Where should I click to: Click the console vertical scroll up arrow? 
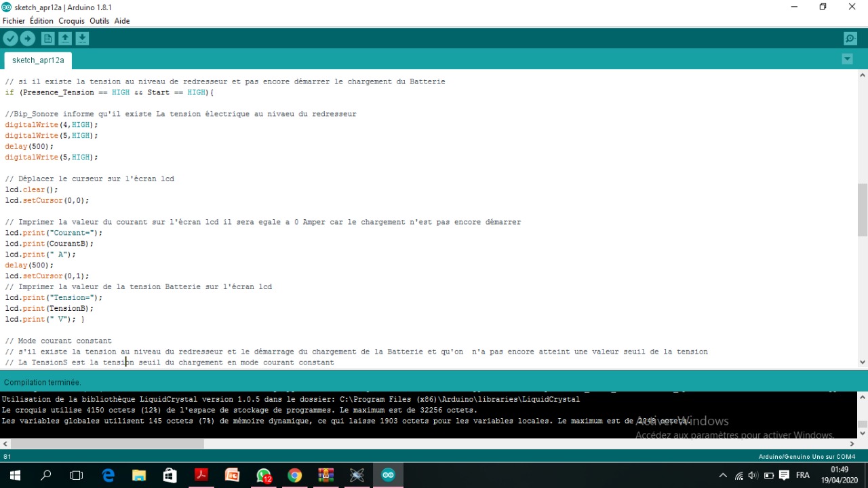pos(863,396)
